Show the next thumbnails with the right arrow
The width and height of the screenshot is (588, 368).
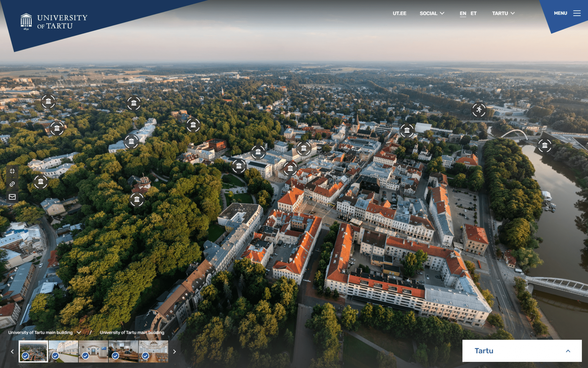[175, 352]
